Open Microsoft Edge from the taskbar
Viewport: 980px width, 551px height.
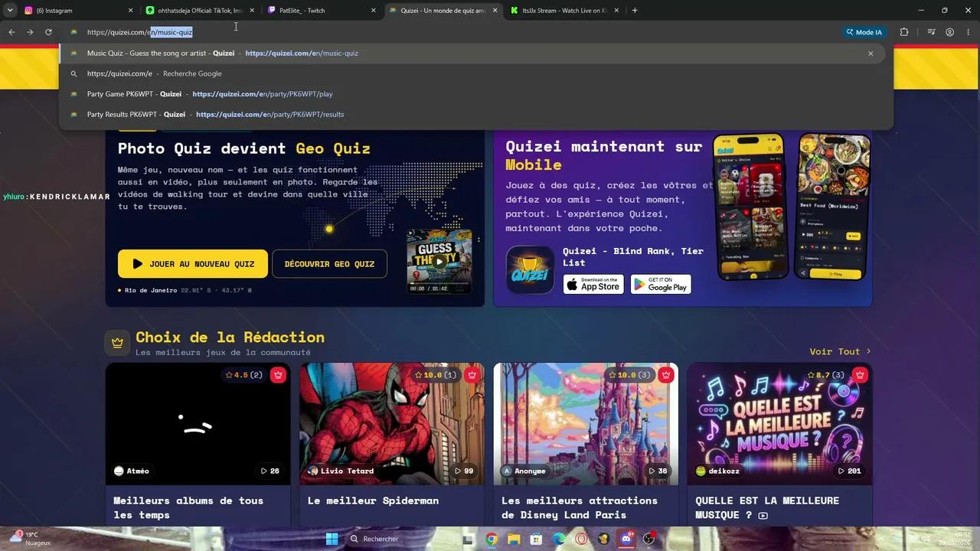pos(559,539)
